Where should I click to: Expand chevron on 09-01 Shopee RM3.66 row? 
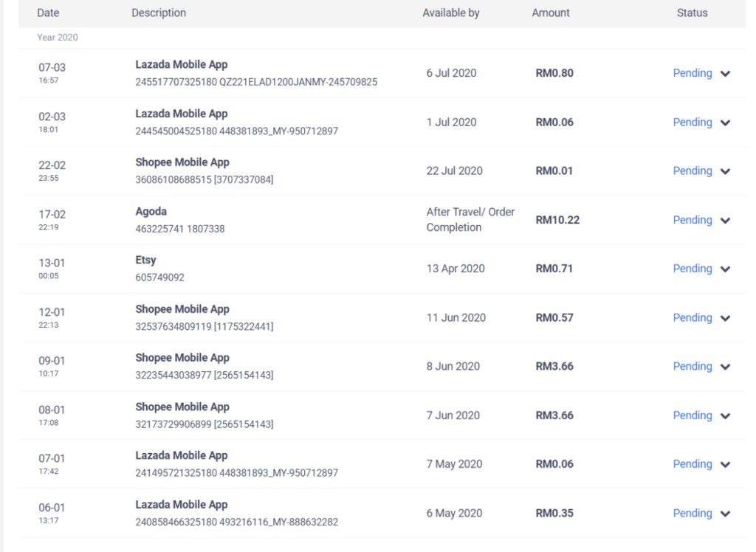pyautogui.click(x=725, y=368)
